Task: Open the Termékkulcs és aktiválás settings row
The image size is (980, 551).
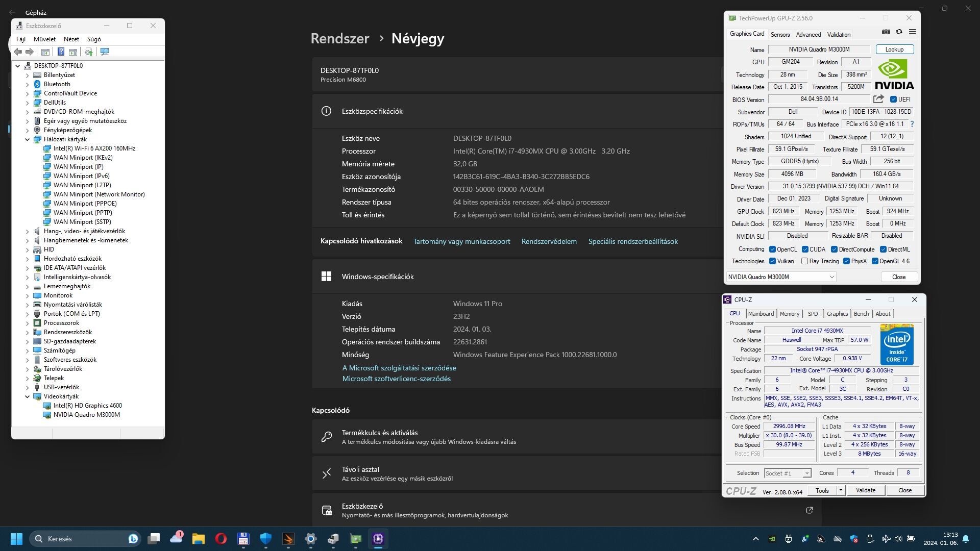Action: 567,437
